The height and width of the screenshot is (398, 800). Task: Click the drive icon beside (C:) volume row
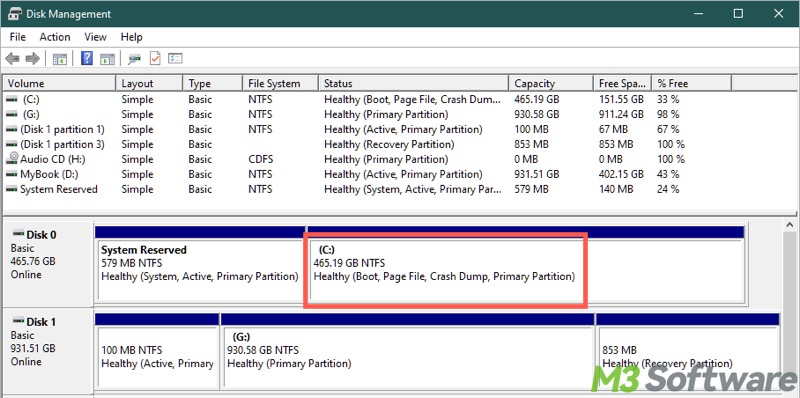click(x=11, y=100)
